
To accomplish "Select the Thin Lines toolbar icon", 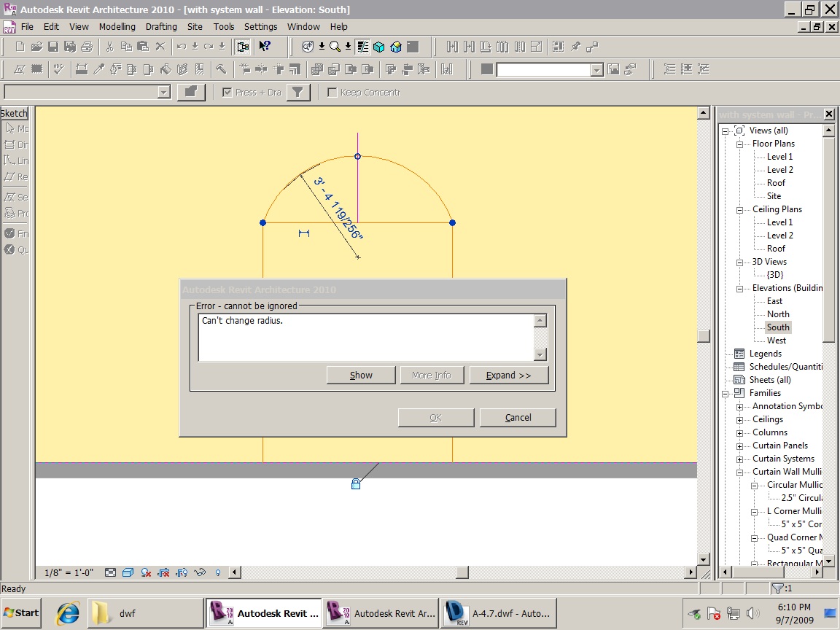I will [x=362, y=47].
